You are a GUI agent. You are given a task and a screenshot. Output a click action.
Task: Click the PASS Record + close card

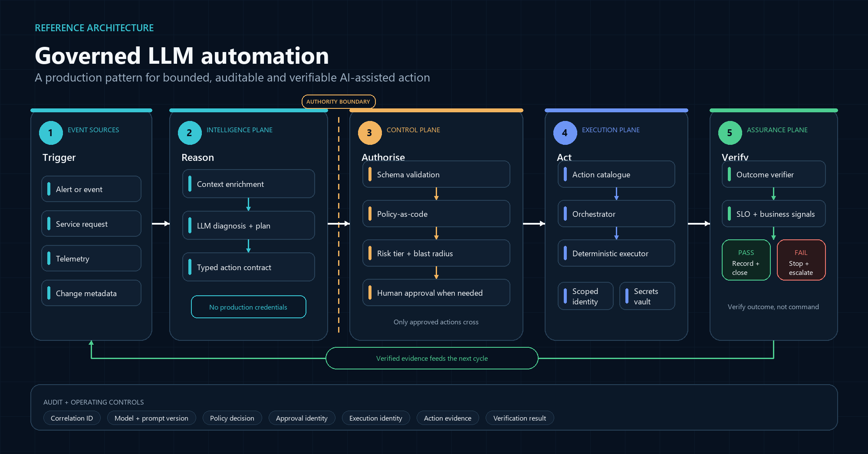point(746,260)
